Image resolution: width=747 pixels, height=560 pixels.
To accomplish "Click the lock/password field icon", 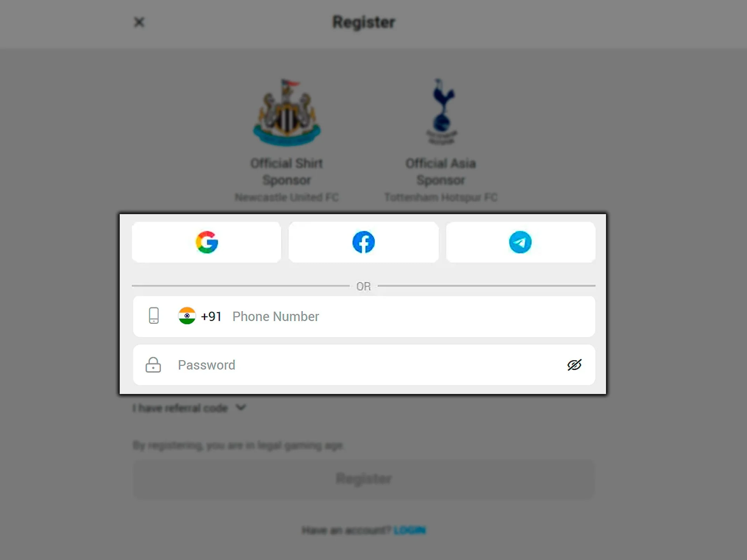I will pyautogui.click(x=154, y=364).
